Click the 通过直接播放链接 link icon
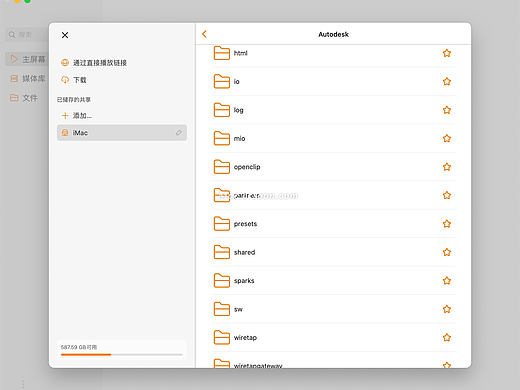 pos(65,63)
